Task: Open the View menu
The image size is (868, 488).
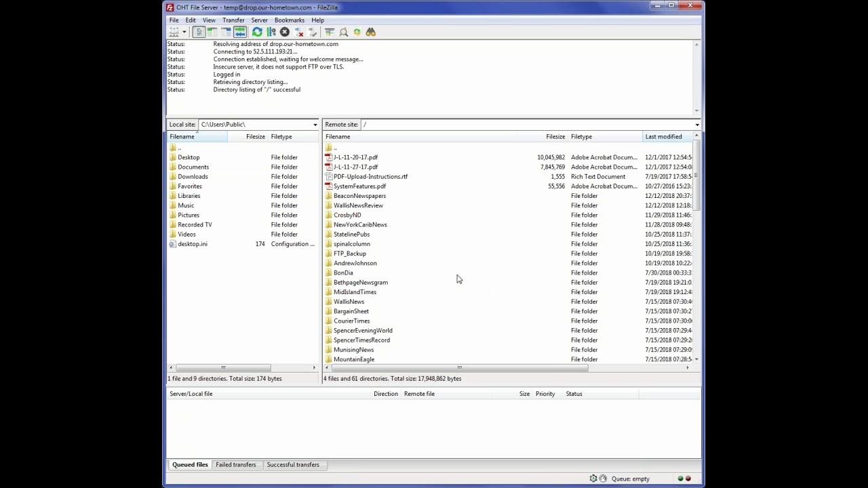Action: point(209,20)
